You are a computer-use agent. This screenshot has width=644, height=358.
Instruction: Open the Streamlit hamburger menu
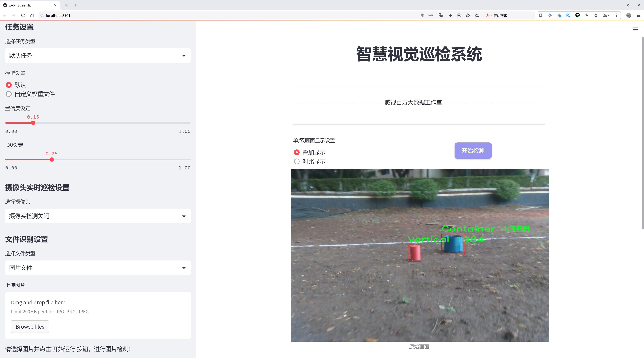point(635,30)
